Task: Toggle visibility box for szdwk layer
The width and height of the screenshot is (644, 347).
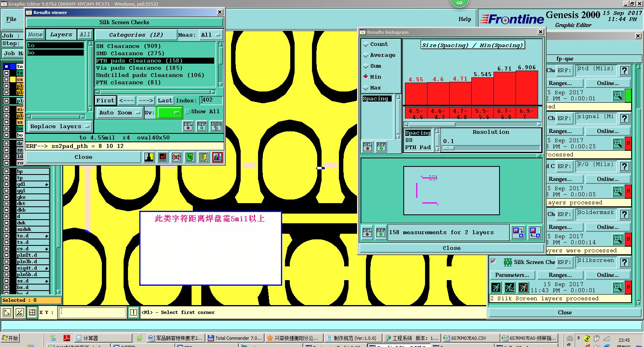Action: (x=6, y=229)
